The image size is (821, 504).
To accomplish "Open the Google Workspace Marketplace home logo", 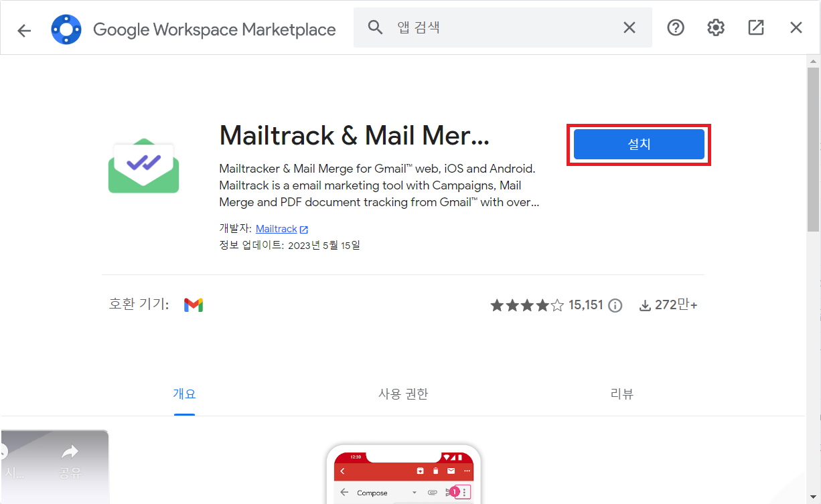I will (x=66, y=27).
